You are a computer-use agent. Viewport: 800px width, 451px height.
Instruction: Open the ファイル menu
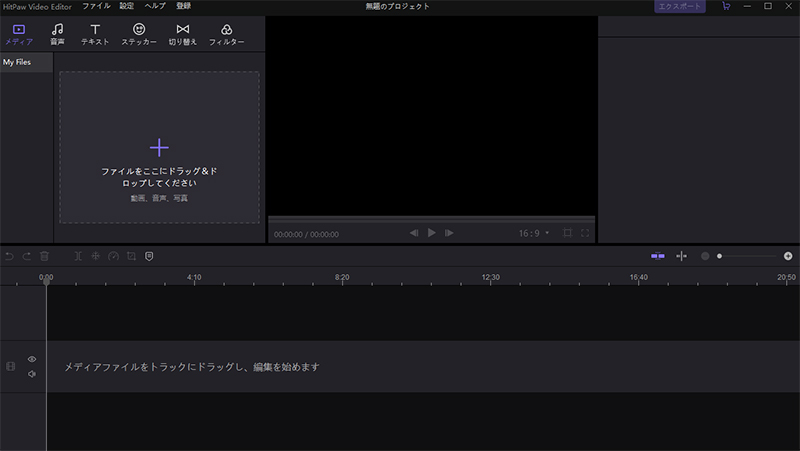click(97, 6)
